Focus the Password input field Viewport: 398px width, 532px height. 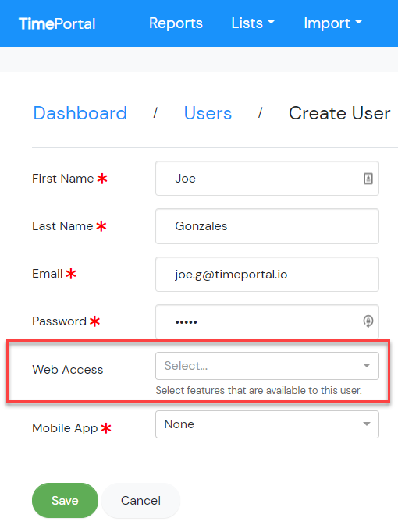coord(267,321)
